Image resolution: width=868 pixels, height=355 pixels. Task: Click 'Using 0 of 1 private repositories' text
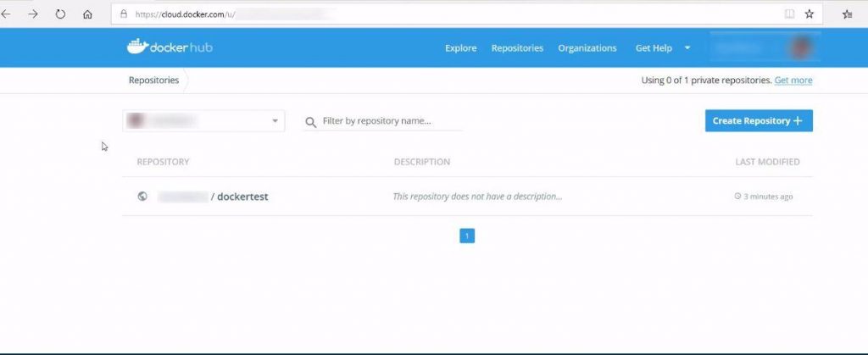click(706, 80)
